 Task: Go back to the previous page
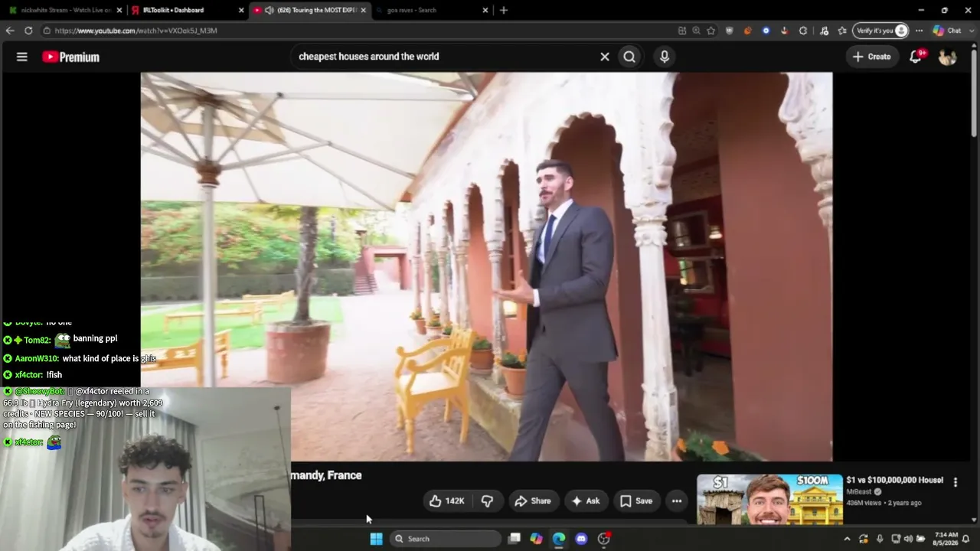(x=10, y=31)
